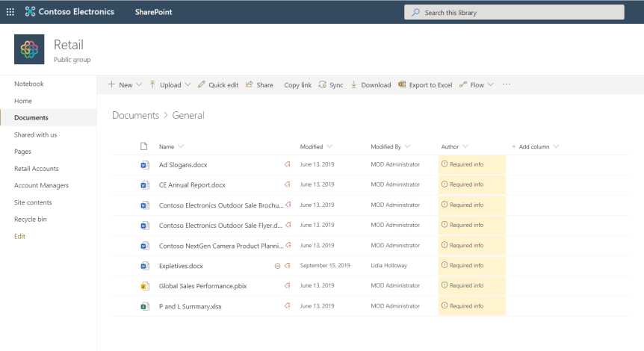644x351 pixels.
Task: Open the Modified column sort dropdown
Action: (x=329, y=146)
